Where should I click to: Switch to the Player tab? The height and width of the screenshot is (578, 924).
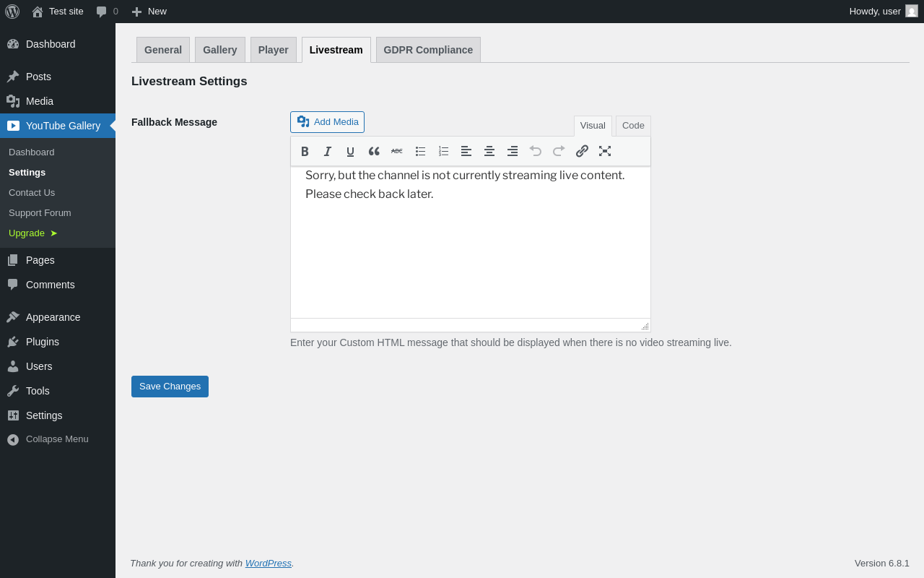point(274,50)
